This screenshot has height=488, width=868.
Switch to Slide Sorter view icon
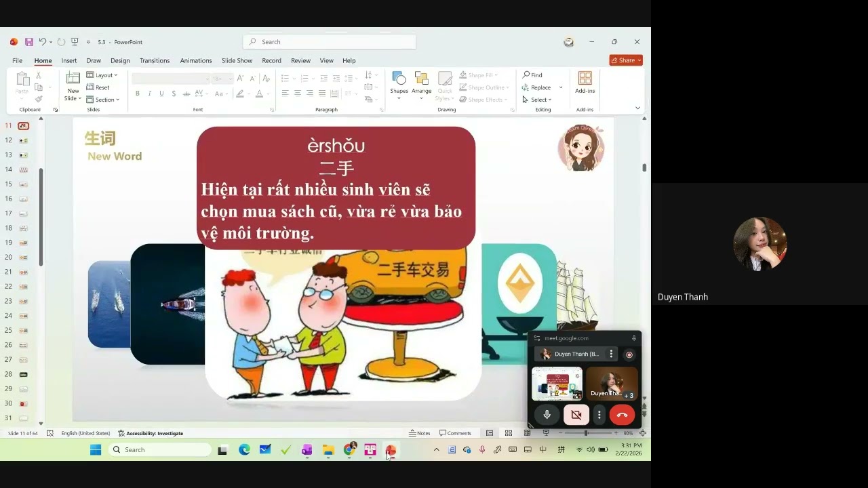pos(508,433)
